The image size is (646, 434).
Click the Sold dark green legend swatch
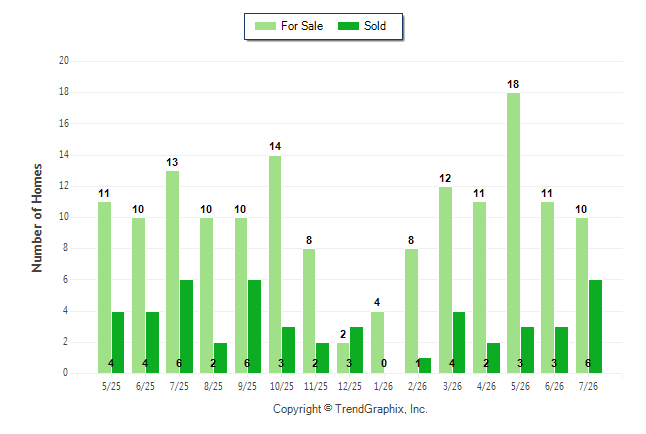(x=348, y=26)
